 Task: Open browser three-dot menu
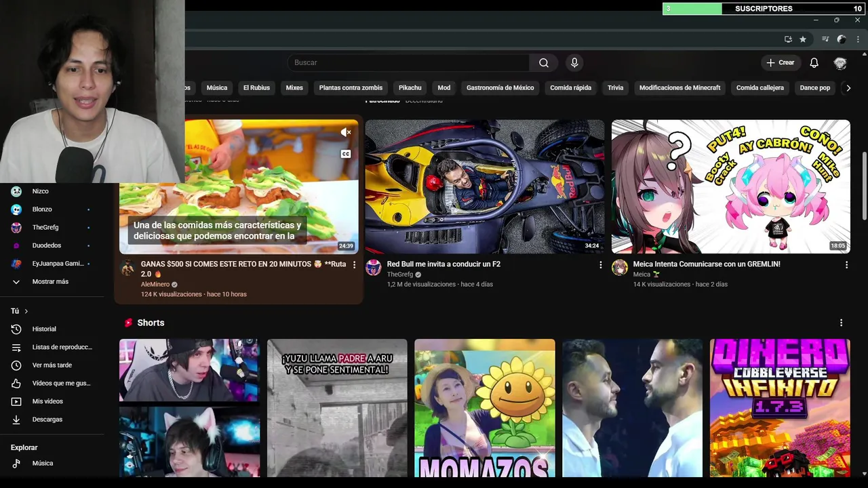pyautogui.click(x=858, y=39)
